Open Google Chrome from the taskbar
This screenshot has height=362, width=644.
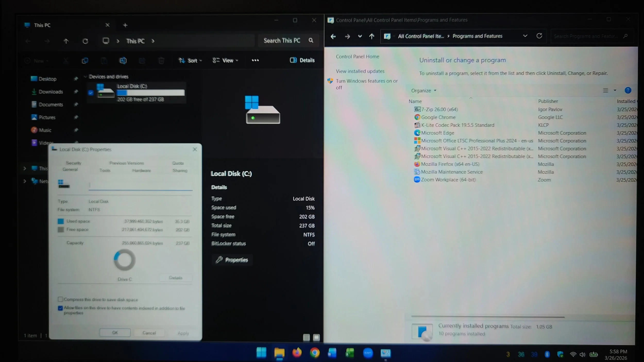click(315, 353)
